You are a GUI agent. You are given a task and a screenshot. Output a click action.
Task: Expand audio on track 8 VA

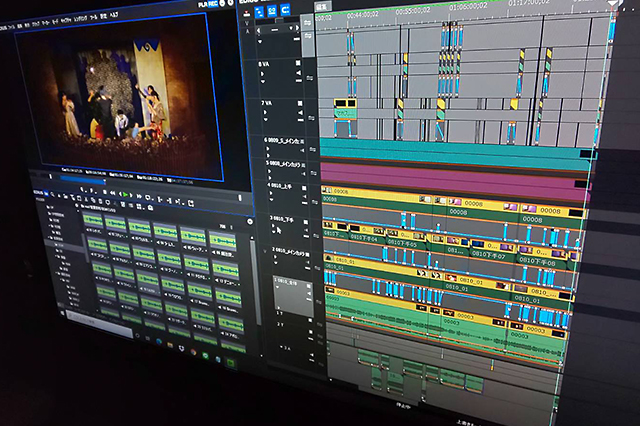coord(262,74)
